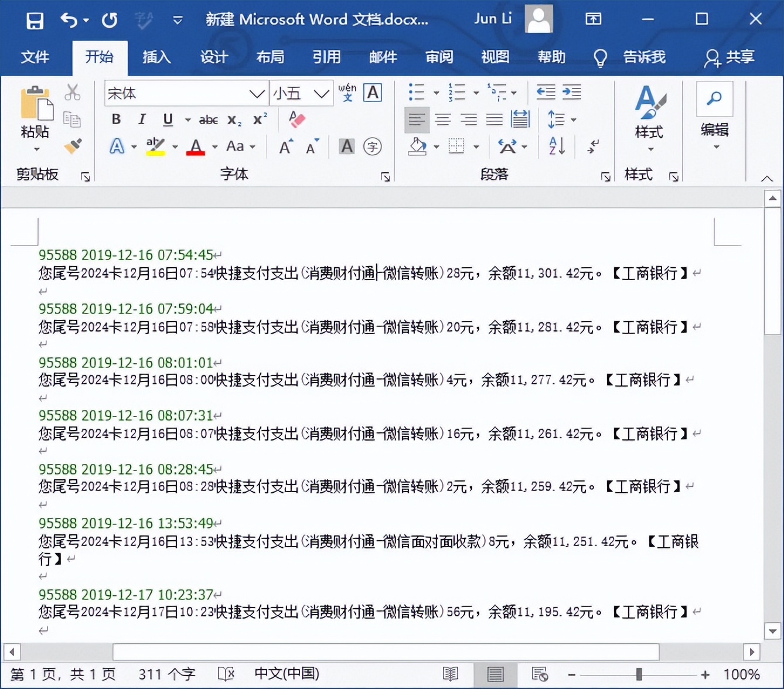Screen dimensions: 784x689
Task: Switch to the 插入 ribbon tab
Action: (x=156, y=57)
